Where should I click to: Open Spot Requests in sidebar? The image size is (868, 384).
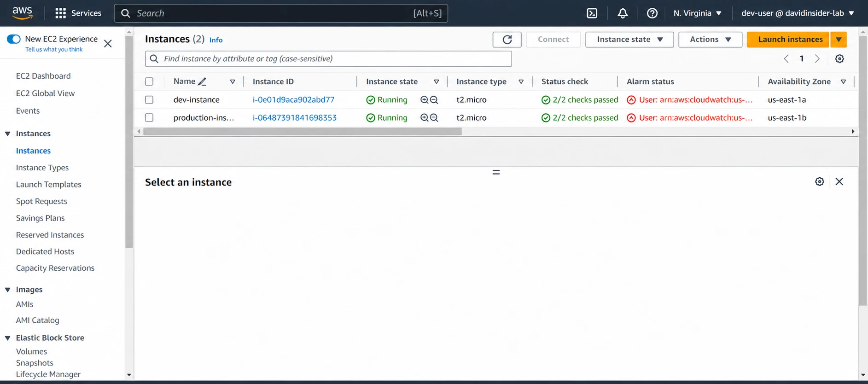(x=41, y=201)
